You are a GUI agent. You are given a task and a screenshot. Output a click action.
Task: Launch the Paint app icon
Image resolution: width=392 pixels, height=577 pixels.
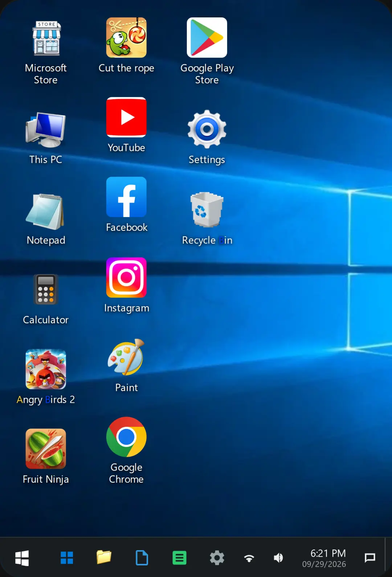click(126, 357)
